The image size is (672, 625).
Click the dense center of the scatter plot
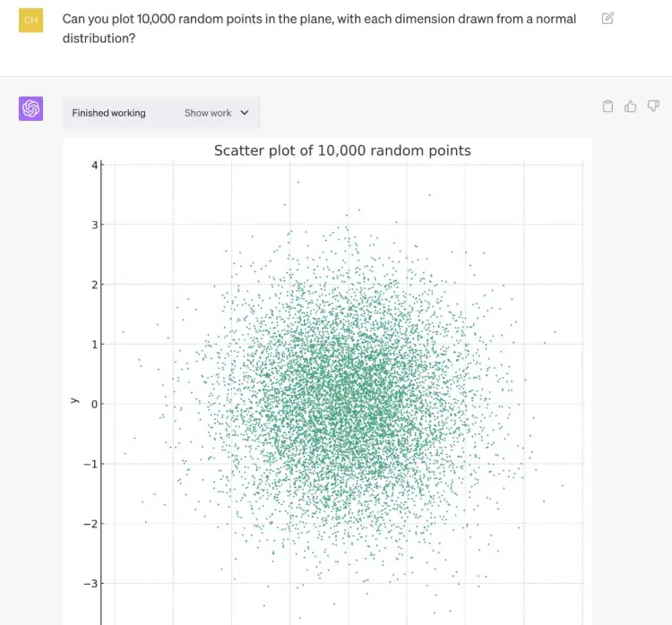pyautogui.click(x=349, y=403)
